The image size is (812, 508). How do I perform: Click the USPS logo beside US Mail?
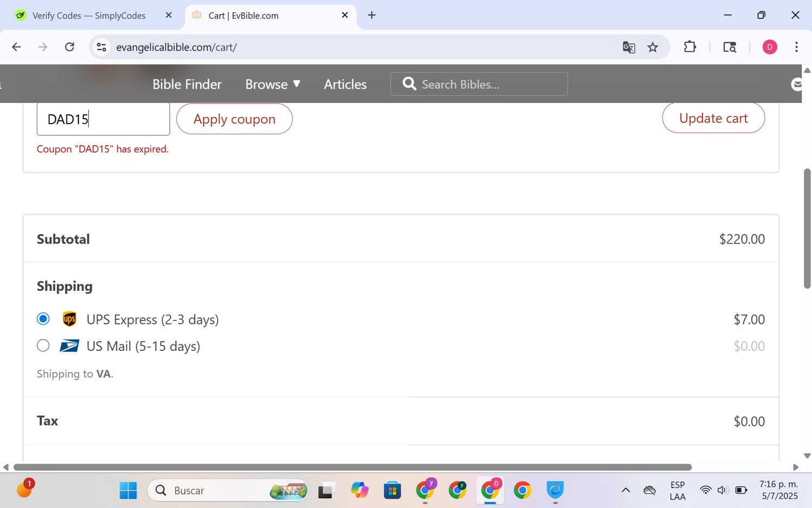coord(69,346)
